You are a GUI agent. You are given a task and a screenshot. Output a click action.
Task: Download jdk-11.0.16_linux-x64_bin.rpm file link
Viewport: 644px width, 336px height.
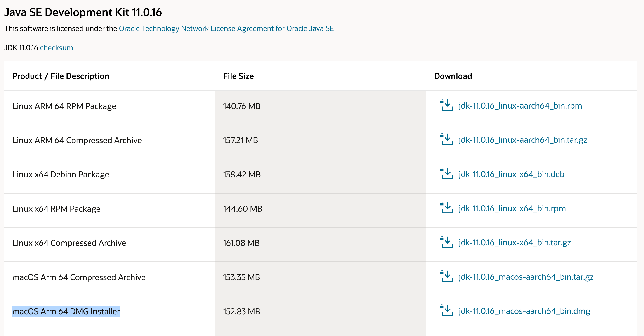512,208
